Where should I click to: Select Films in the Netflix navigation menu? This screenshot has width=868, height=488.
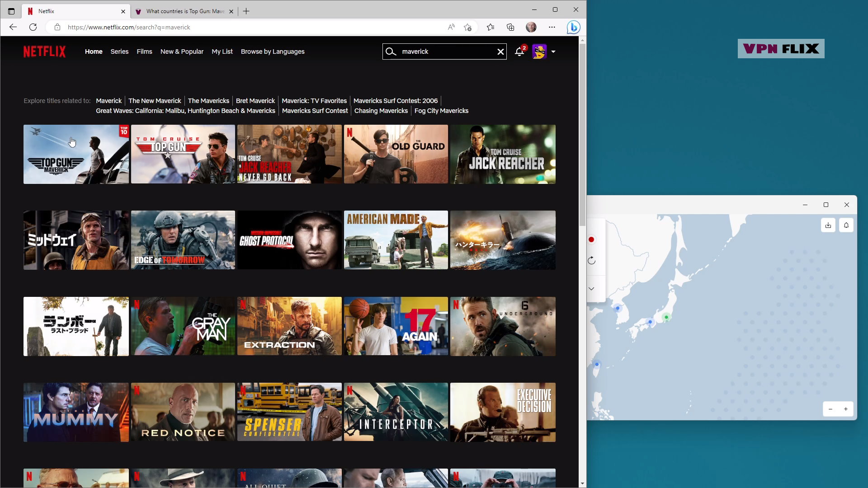(144, 52)
